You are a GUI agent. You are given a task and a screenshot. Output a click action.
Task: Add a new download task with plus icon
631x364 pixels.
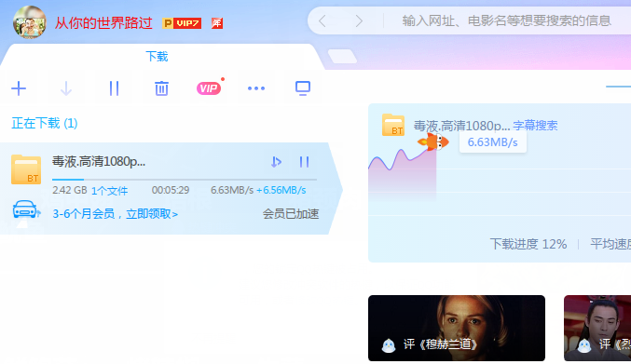click(x=19, y=88)
